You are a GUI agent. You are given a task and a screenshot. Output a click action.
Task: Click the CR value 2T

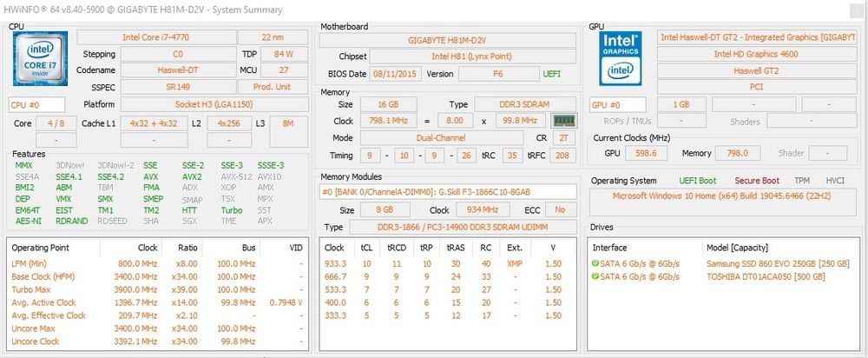563,138
